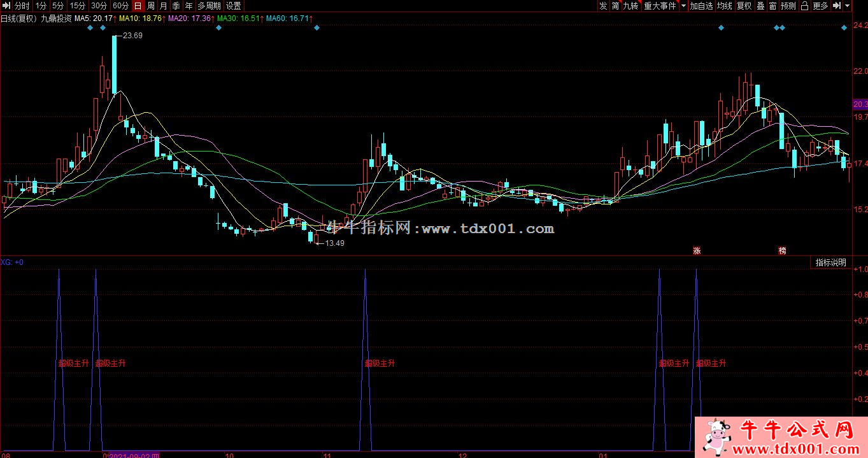Switch to 季 quarterly period
This screenshot has height=458, width=868.
[176, 6]
